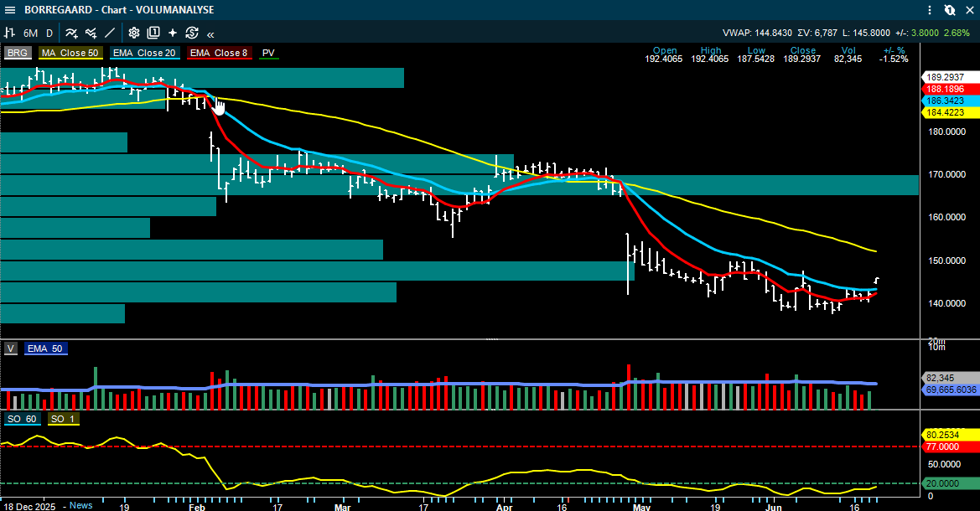Select the V volume legend tag
Screen dimensions: 980x511
click(x=11, y=348)
